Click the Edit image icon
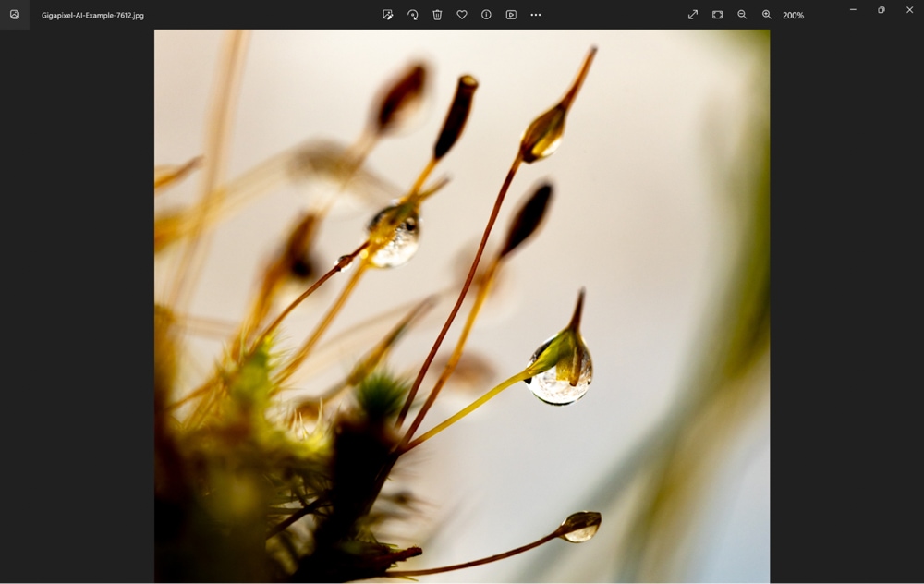Viewport: 924px width, 584px height. tap(388, 15)
